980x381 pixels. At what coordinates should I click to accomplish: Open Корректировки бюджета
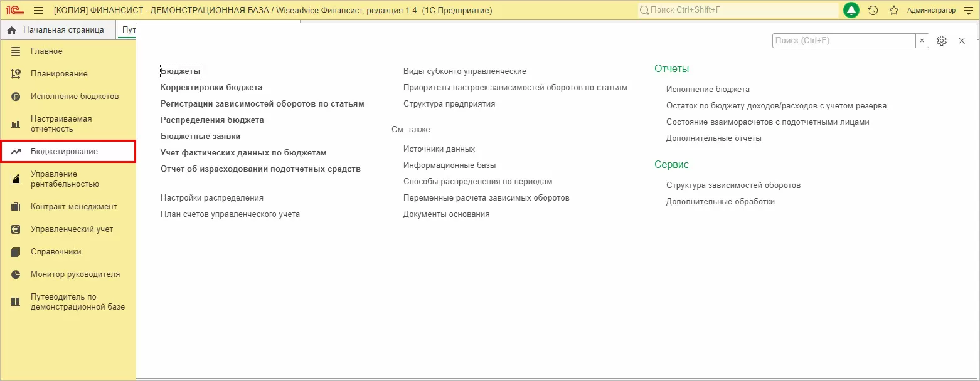click(211, 87)
